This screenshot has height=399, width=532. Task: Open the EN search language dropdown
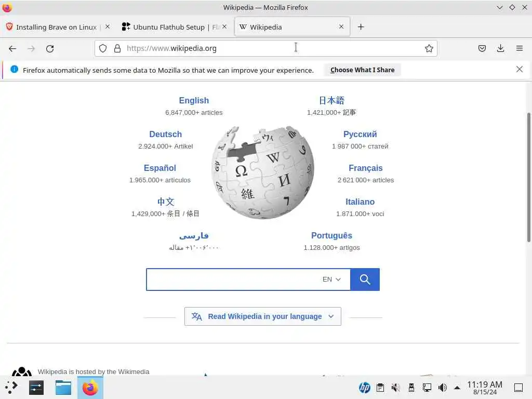click(331, 279)
